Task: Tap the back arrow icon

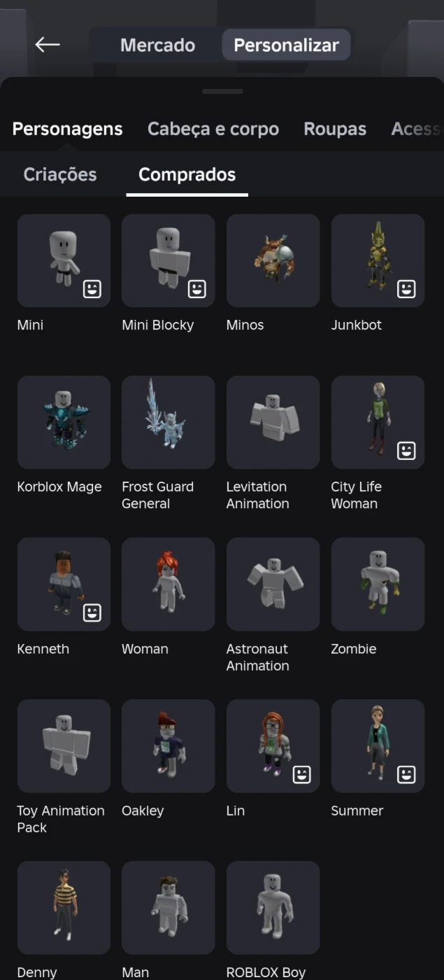Action: point(48,45)
